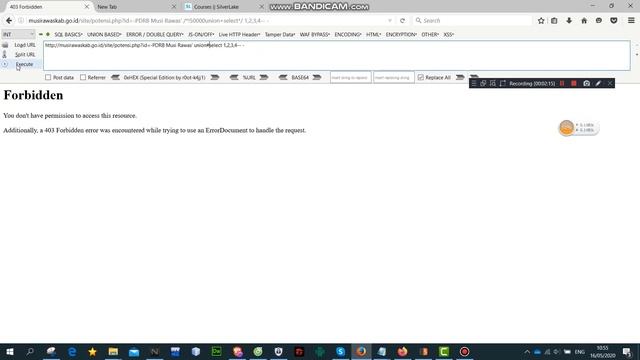Click the ENG language indicator
The image size is (640, 360).
pos(580,352)
